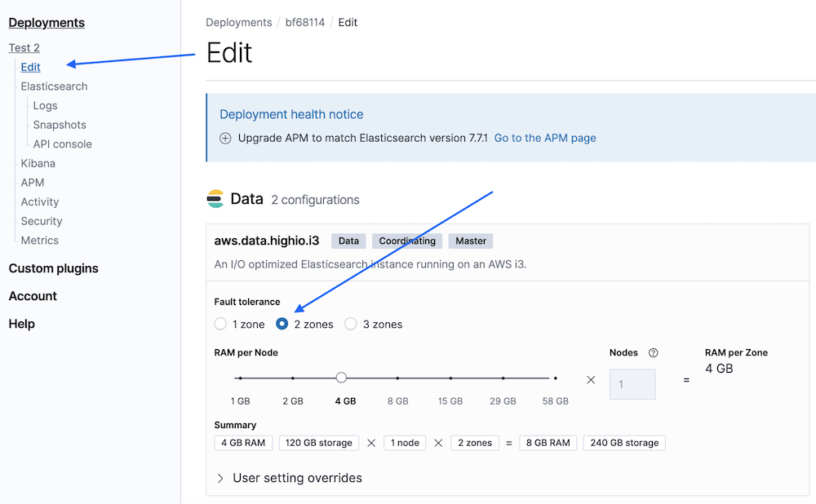Viewport: 816px width, 504px height.
Task: Expand the deployment health notice plus icon
Action: click(225, 139)
